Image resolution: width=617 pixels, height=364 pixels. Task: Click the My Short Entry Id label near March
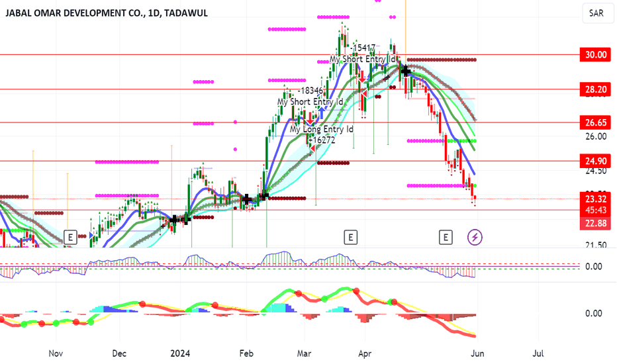(310, 102)
